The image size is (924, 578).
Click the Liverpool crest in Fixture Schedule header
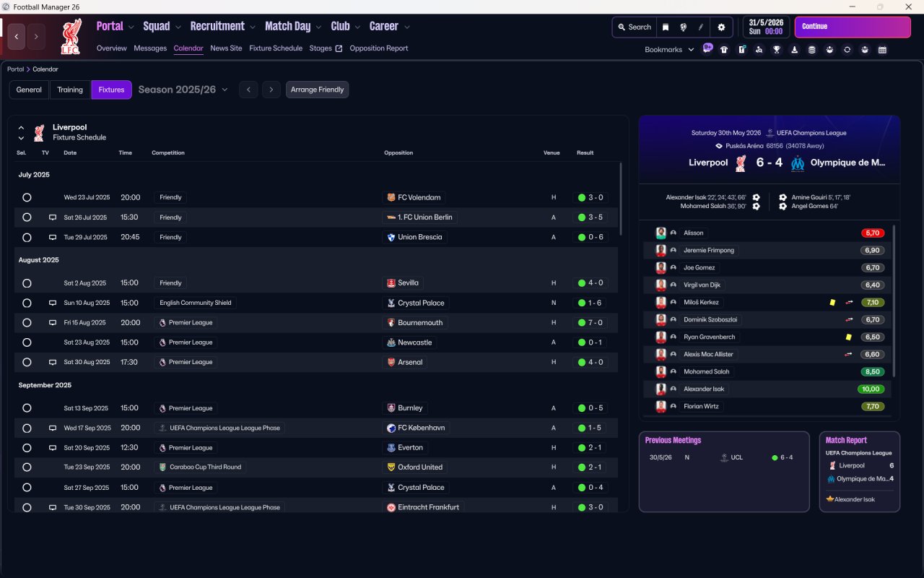pos(39,132)
